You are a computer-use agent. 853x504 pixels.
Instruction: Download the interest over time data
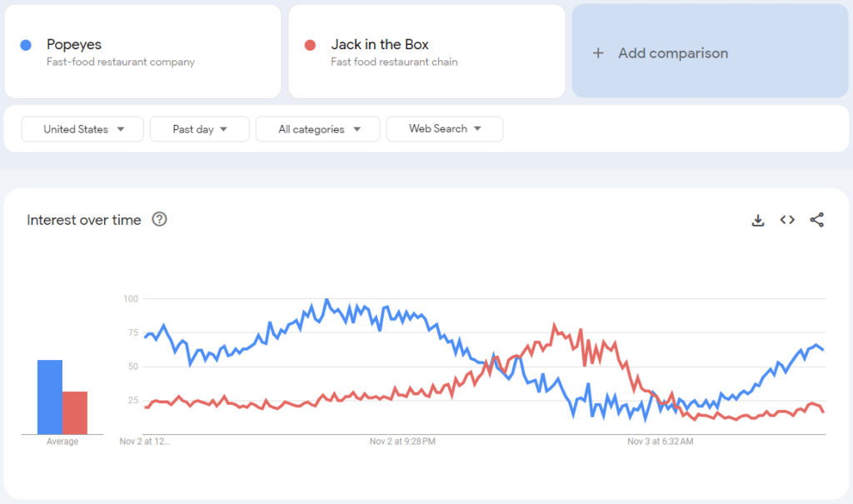[758, 220]
